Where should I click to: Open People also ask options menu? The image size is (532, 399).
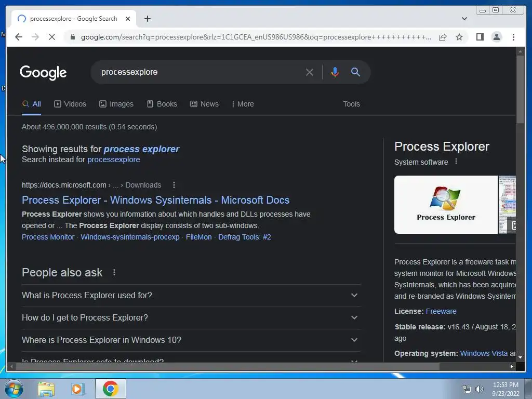114,272
